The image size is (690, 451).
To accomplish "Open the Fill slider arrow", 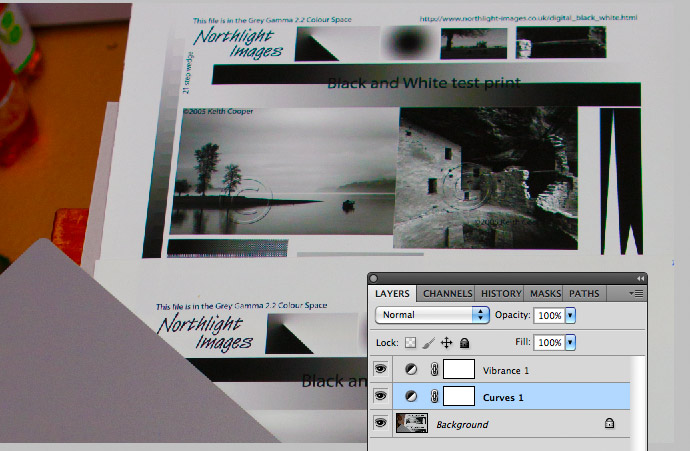I will (570, 342).
